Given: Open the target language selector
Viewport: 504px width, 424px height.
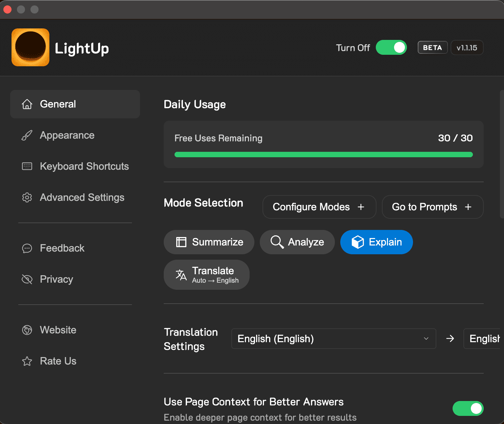Looking at the screenshot, I should click(484, 338).
